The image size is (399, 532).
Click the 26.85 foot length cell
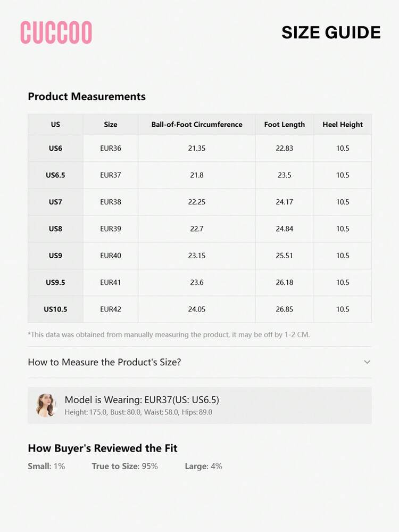coord(285,309)
